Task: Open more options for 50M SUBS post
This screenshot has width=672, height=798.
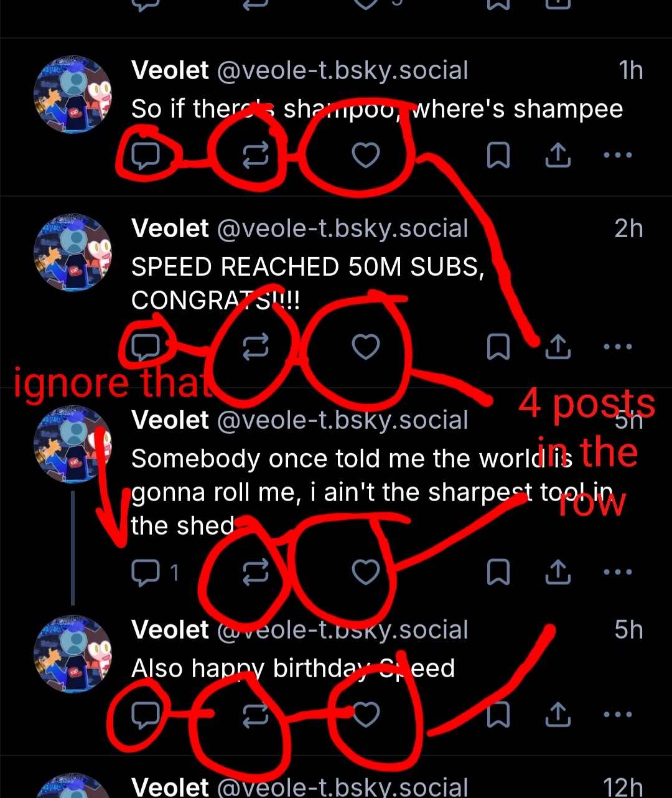Action: point(618,347)
